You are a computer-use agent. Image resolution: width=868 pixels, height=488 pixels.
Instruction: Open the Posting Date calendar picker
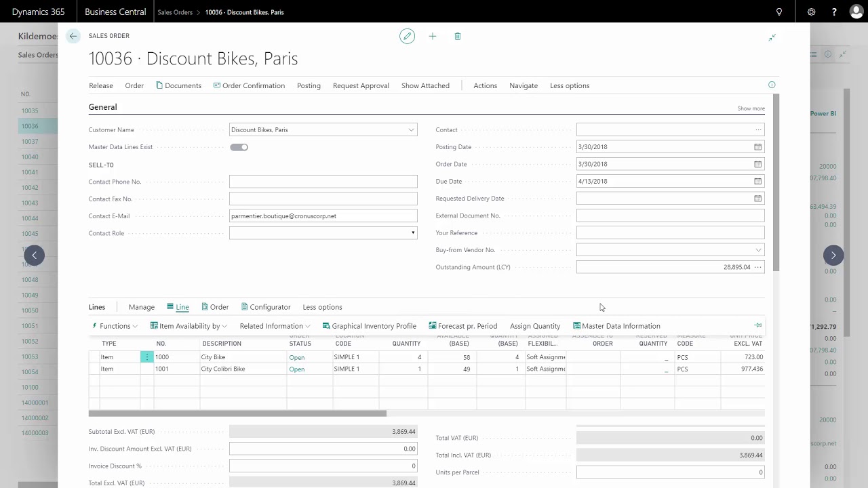pos(758,147)
